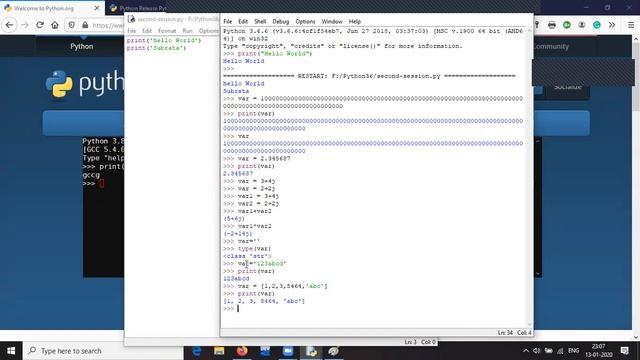The image size is (640, 360).
Task: Show hidden system tray icons
Action: 526,351
